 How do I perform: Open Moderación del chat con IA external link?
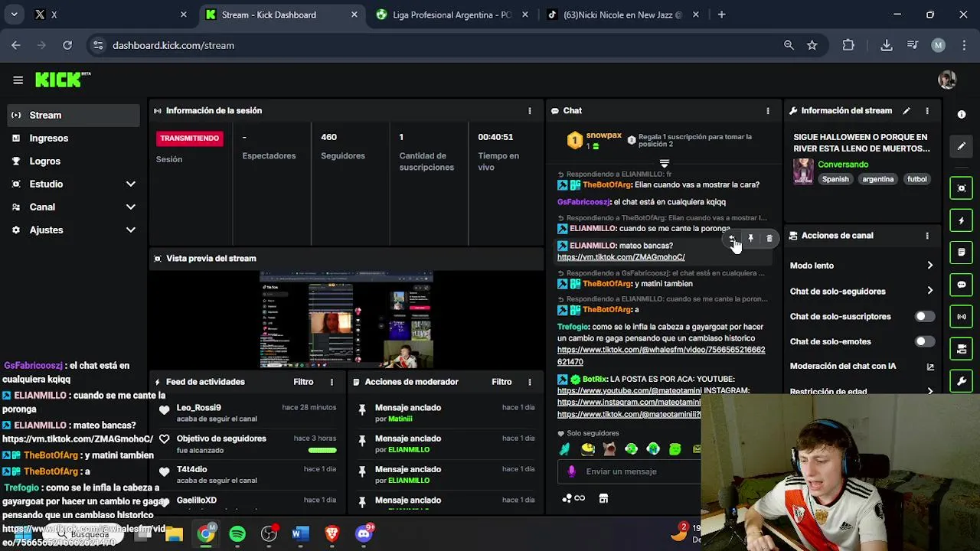[x=930, y=367]
